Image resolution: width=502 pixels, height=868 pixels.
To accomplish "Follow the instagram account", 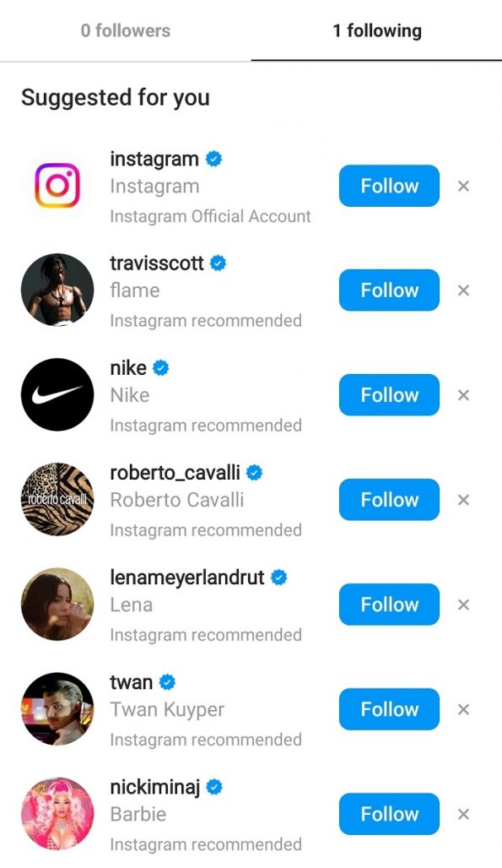I will (x=388, y=186).
